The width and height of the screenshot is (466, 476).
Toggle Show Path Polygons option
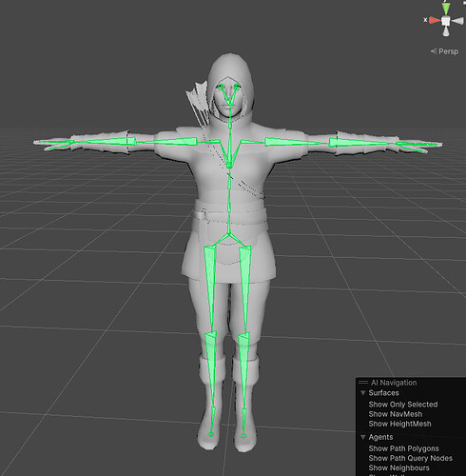[x=403, y=448]
